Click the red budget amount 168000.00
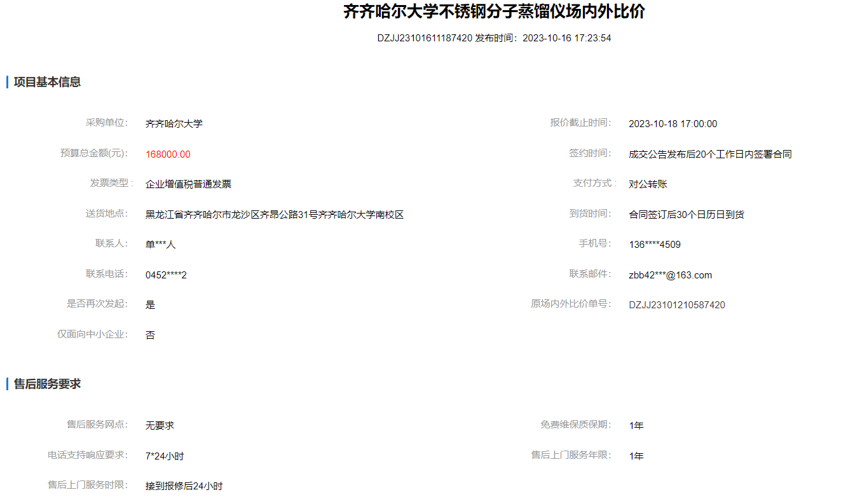The height and width of the screenshot is (504, 841). (x=168, y=154)
